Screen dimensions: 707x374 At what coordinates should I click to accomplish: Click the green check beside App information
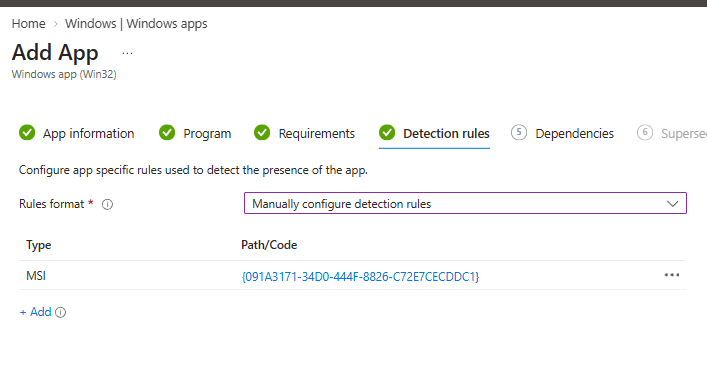[27, 133]
